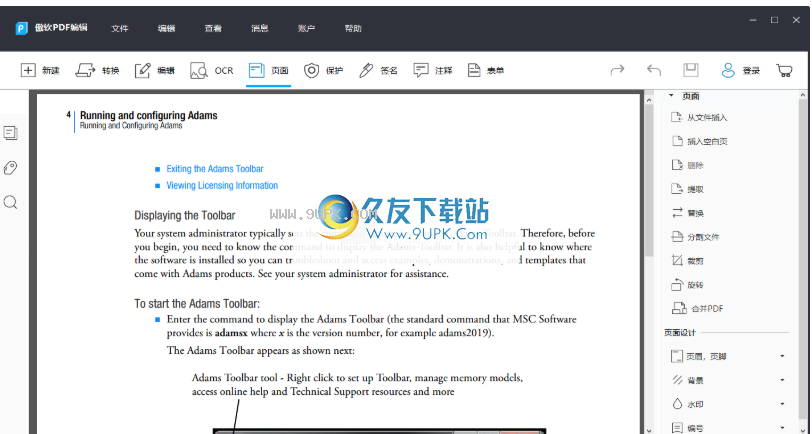Open the search magnifier in the left sidebar
Viewport: 812px width, 434px height.
click(10, 202)
